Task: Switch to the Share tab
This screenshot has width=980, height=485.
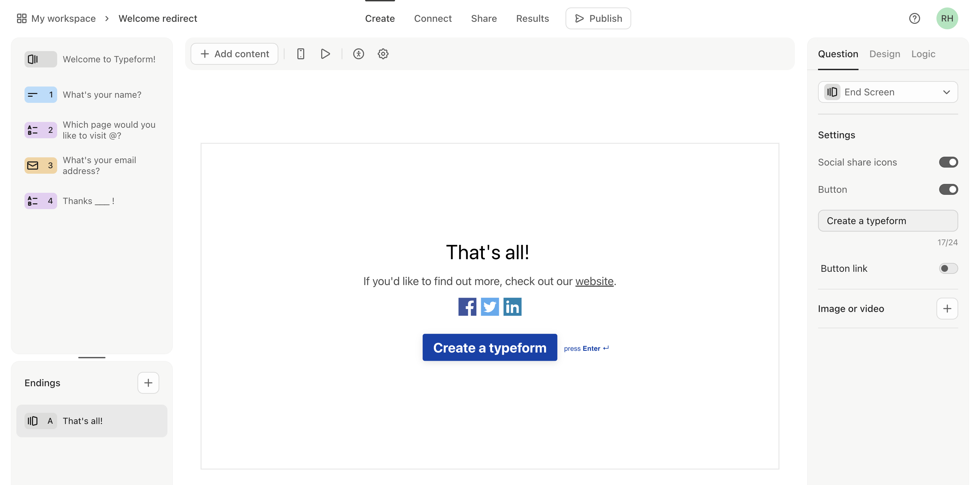Action: click(484, 18)
